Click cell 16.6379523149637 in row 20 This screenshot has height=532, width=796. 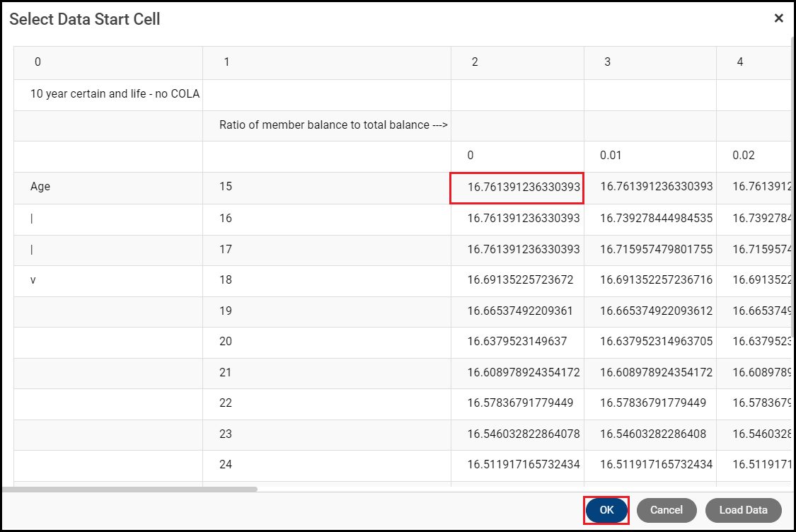(517, 342)
